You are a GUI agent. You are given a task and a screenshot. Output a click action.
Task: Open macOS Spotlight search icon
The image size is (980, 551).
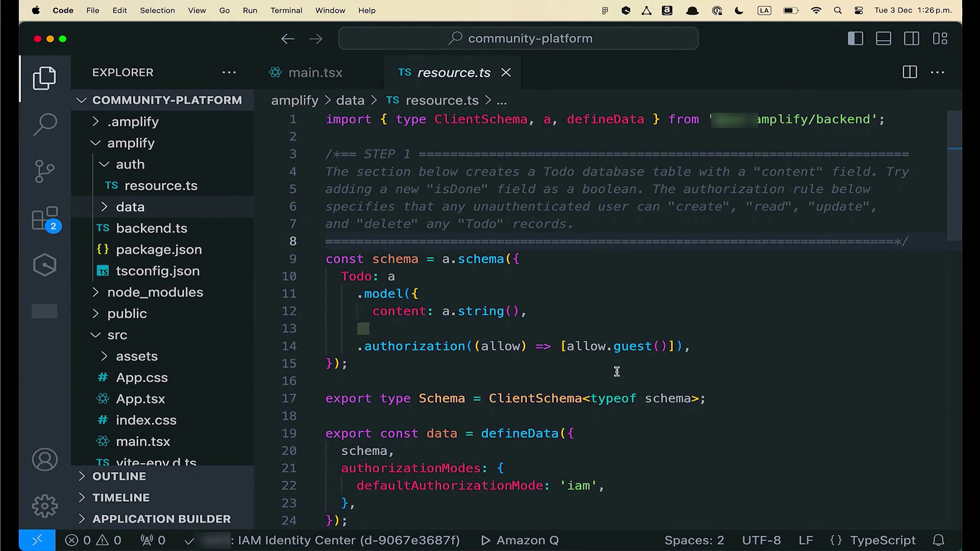point(838,10)
